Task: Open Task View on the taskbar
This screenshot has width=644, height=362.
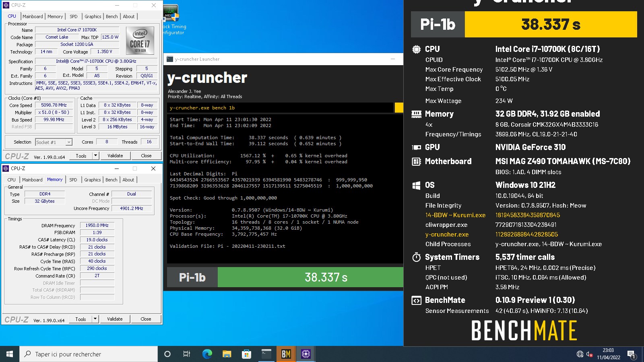Action: (x=187, y=354)
